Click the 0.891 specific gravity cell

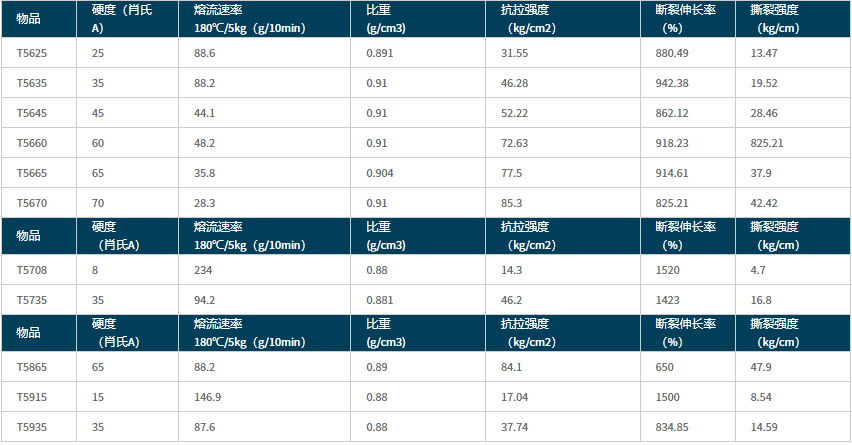pos(379,52)
